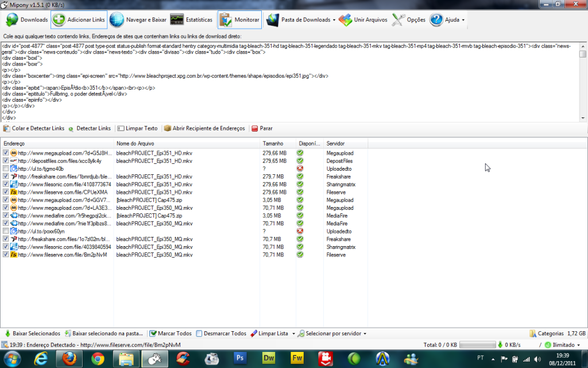
Task: Sort list by Servidor column header
Action: pos(336,143)
